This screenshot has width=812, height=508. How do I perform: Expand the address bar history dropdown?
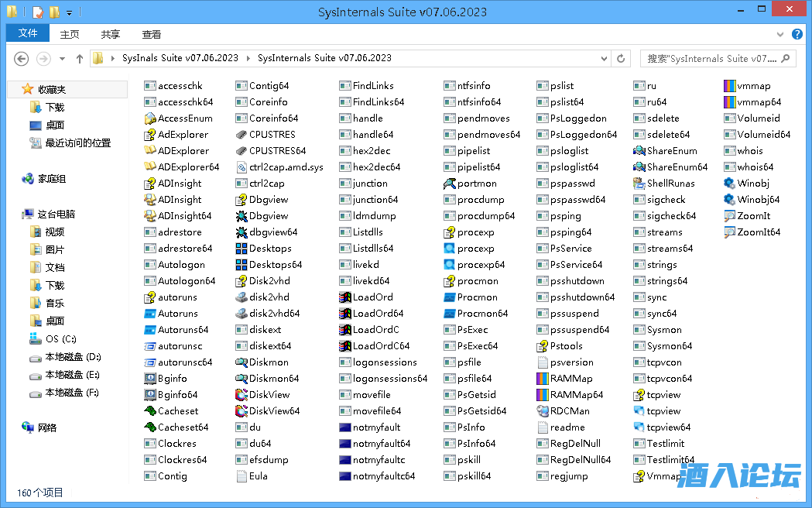point(605,58)
